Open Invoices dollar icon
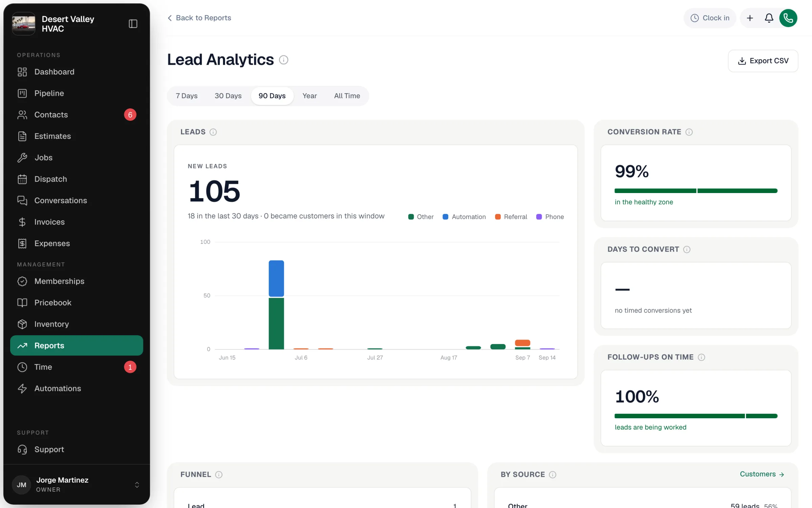 point(22,222)
